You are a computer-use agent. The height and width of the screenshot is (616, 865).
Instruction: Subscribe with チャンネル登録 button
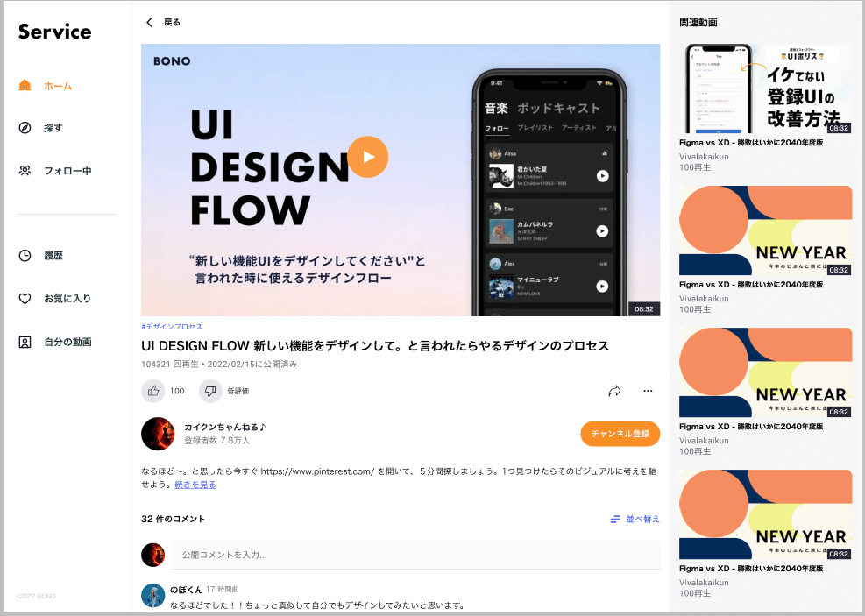(x=620, y=434)
